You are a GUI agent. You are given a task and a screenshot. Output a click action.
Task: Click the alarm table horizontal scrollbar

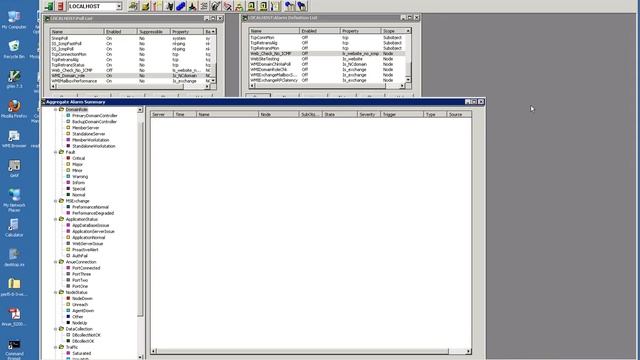[302, 351]
